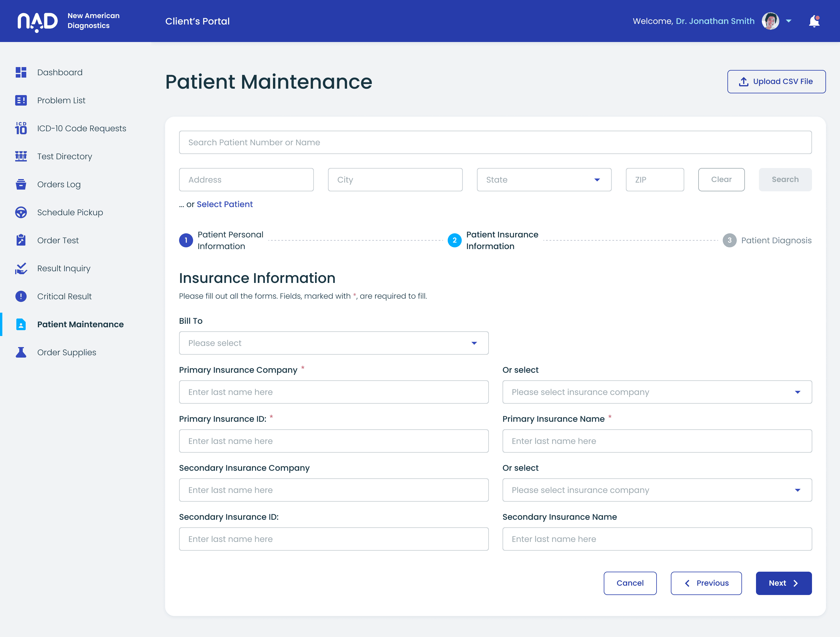Screen dimensions: 840x637
Task: Go to Orders Log in sidebar
Action: tap(59, 184)
